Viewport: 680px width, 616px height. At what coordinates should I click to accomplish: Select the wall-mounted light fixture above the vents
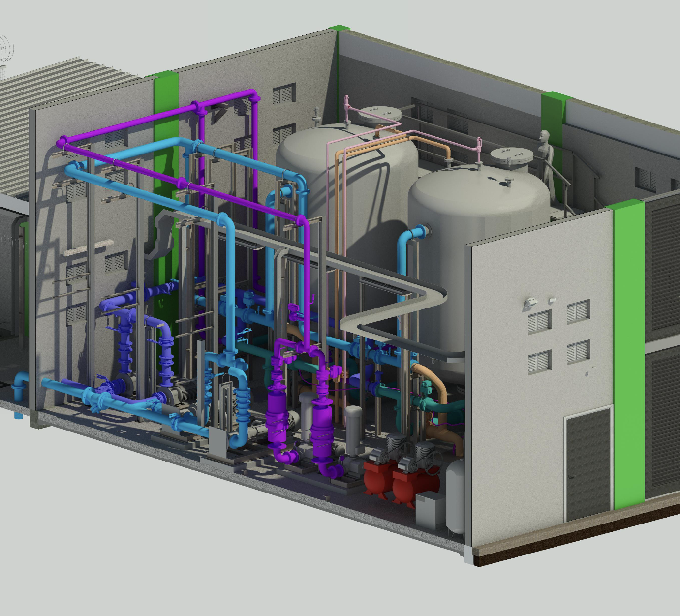530,303
